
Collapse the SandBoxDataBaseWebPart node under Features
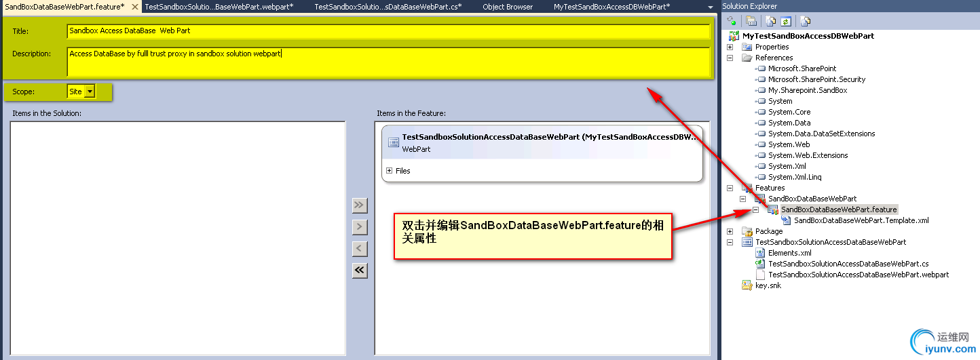coord(743,199)
